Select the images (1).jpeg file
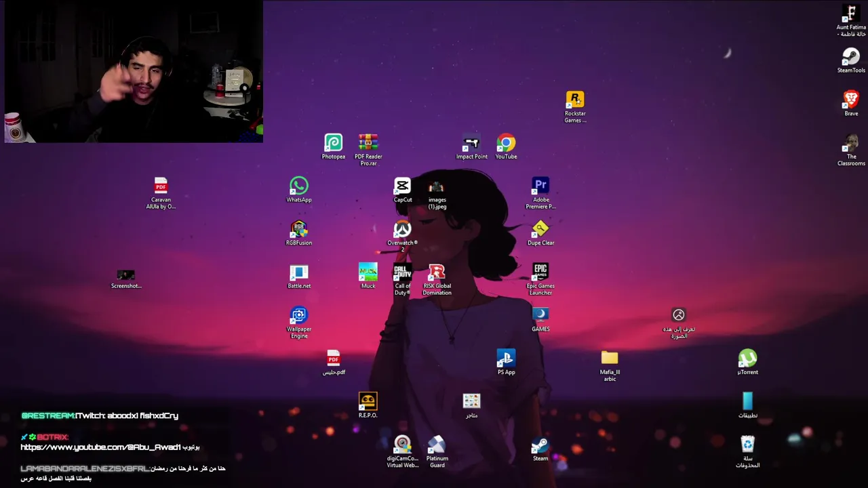868x488 pixels. pyautogui.click(x=437, y=194)
